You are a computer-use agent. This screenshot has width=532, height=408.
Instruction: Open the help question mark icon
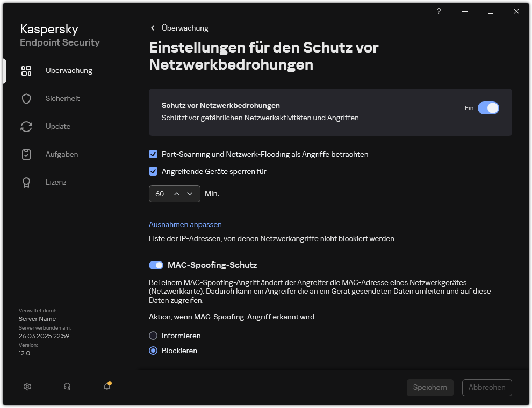(x=438, y=11)
